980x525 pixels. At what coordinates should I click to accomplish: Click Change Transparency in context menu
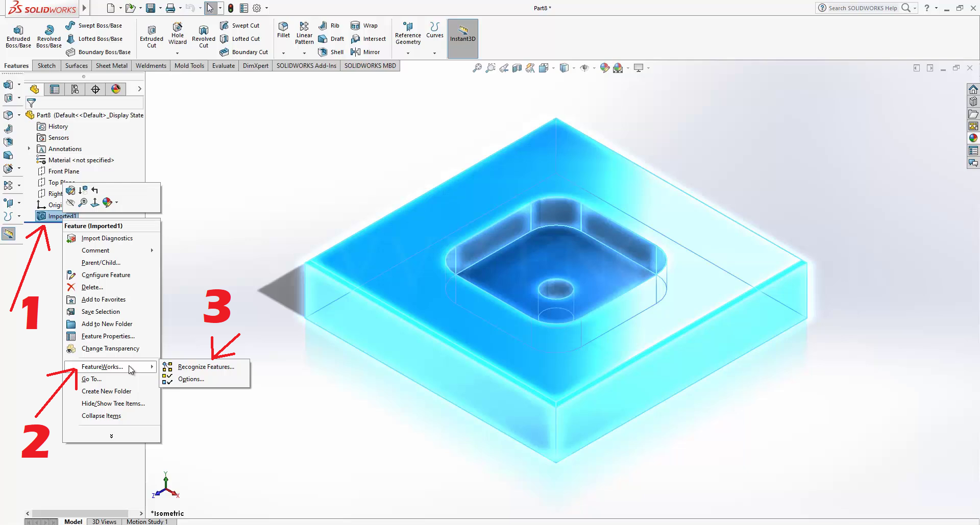click(x=110, y=348)
